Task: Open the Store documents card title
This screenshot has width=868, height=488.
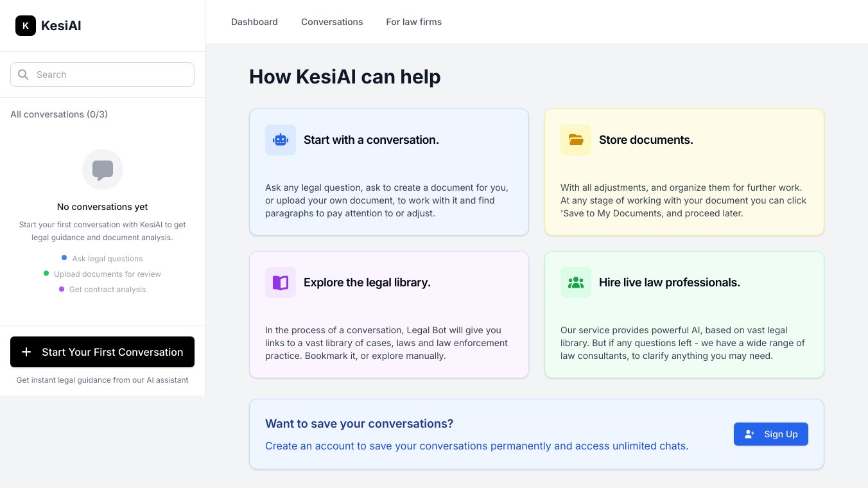Action: pyautogui.click(x=646, y=140)
